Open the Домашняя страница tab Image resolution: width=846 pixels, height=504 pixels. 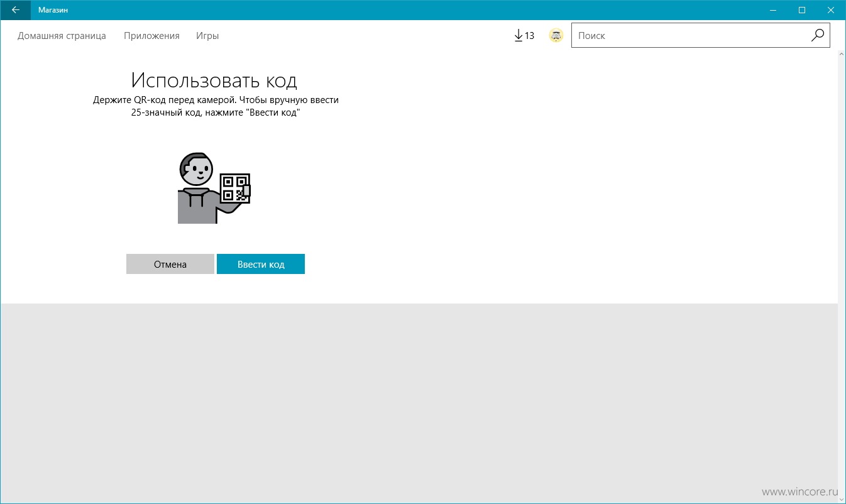[62, 36]
